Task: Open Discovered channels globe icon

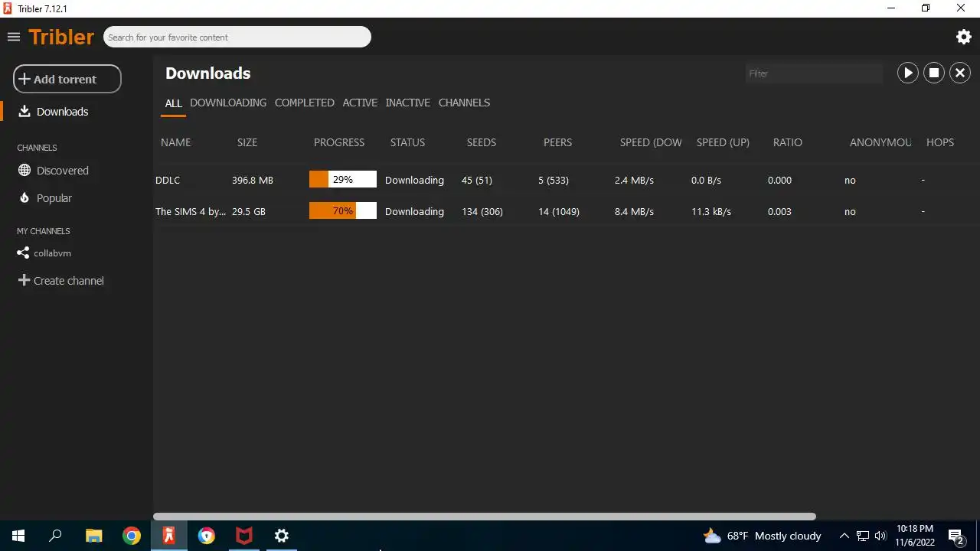Action: point(24,170)
